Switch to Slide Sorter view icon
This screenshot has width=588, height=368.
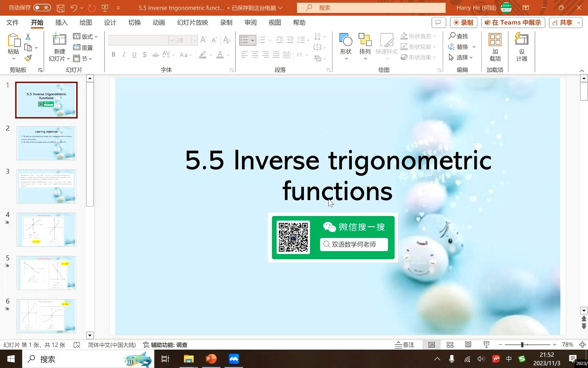tap(450, 345)
